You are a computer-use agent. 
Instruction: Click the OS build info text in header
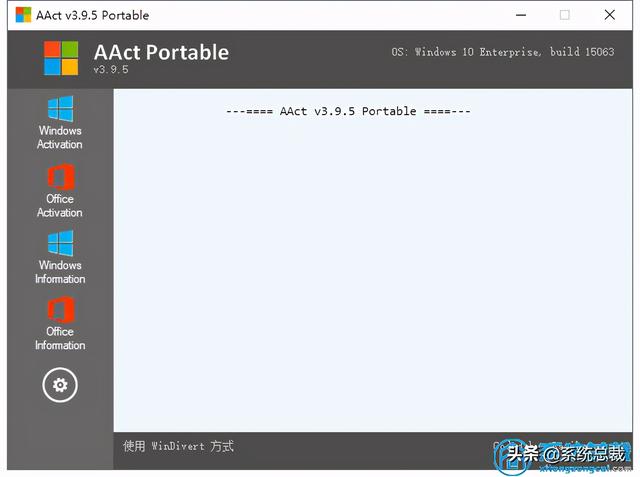tap(502, 52)
